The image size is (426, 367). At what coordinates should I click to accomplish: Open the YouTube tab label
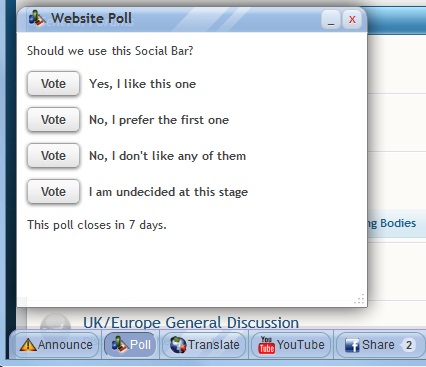tap(301, 345)
